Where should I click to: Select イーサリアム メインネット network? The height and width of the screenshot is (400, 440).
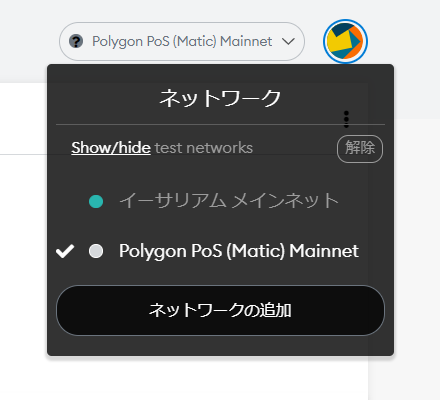220,201
